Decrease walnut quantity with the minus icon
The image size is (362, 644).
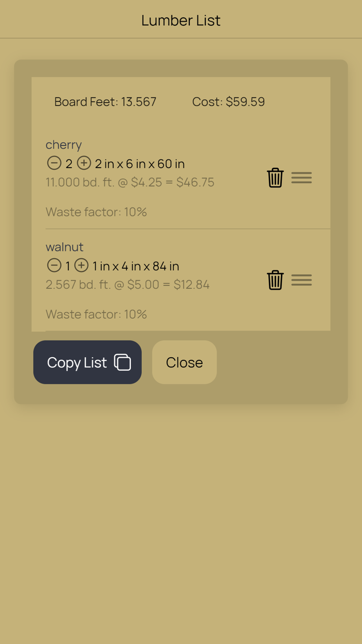pos(54,265)
